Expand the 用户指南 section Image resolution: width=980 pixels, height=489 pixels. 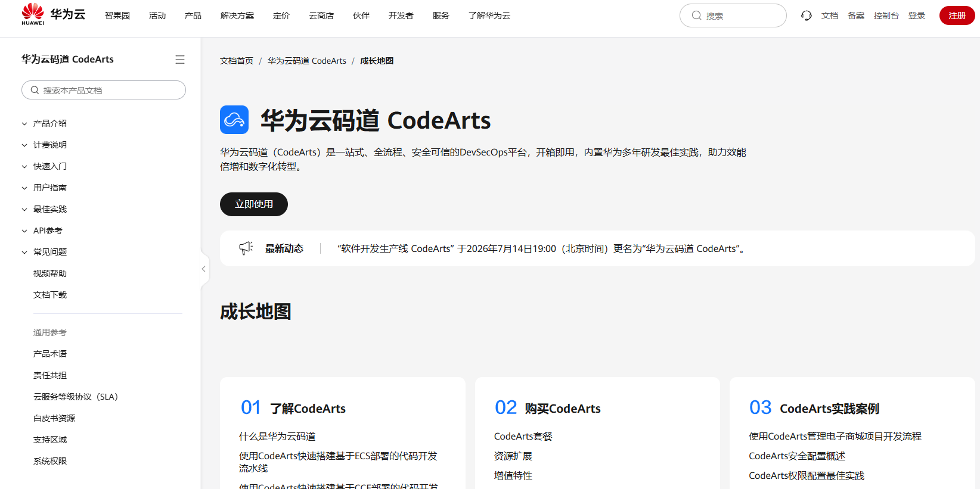(24, 188)
